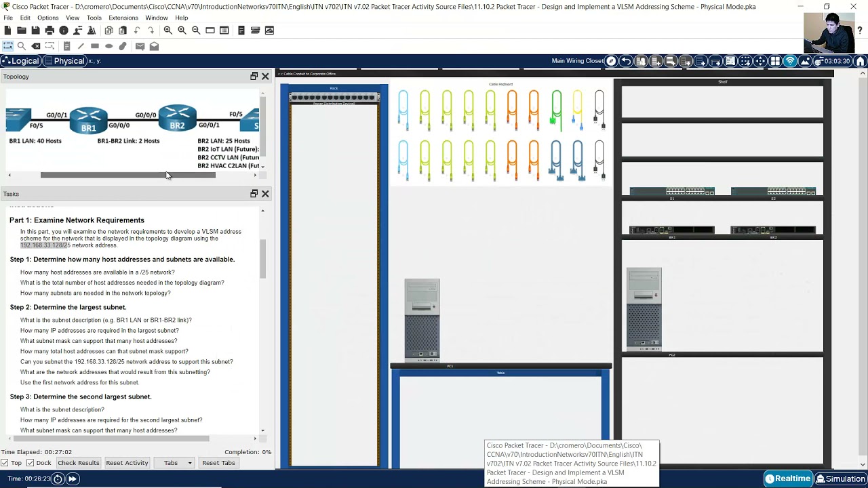Screen dimensions: 868x488
Task: Select the Draw Line tool
Action: point(81,46)
